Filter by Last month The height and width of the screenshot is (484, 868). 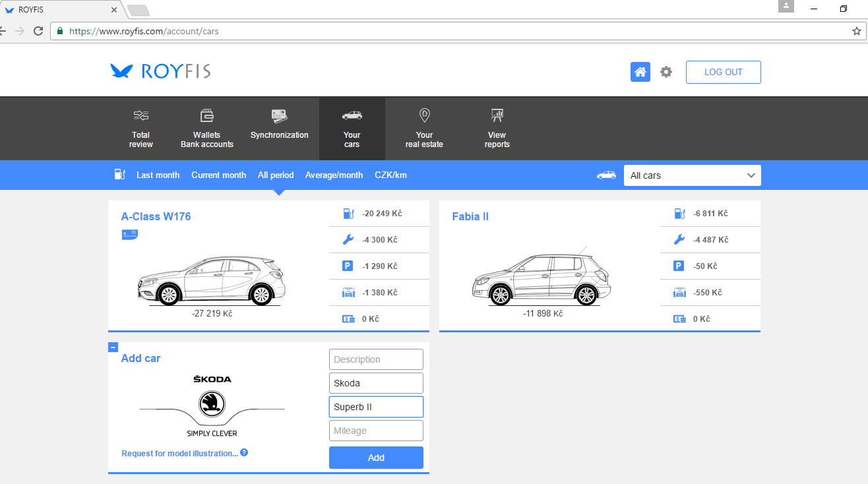pyautogui.click(x=158, y=175)
